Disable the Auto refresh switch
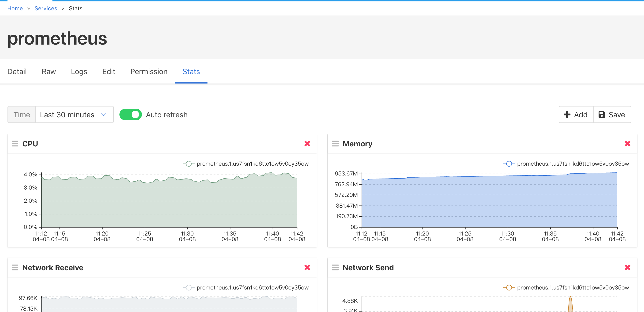The width and height of the screenshot is (644, 312). [130, 115]
